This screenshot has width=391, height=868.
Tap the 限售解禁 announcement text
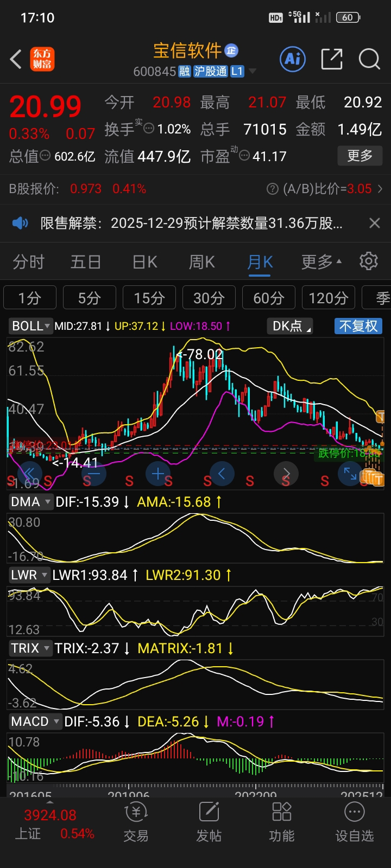(x=191, y=223)
